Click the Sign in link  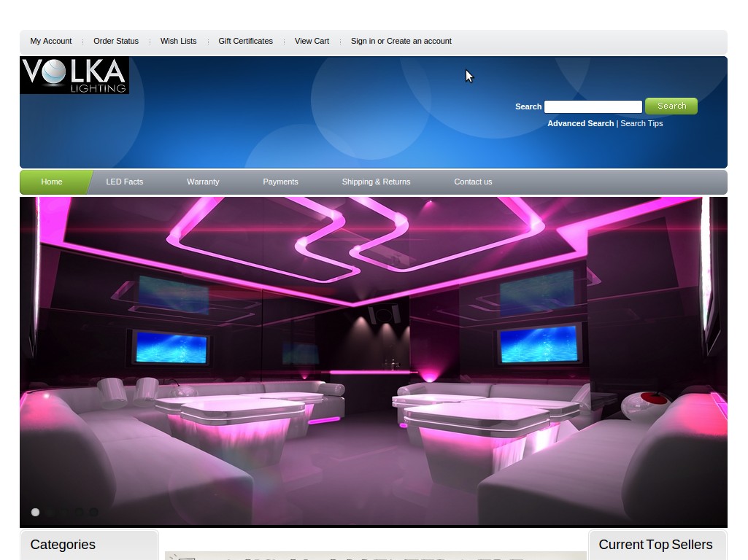tap(363, 41)
